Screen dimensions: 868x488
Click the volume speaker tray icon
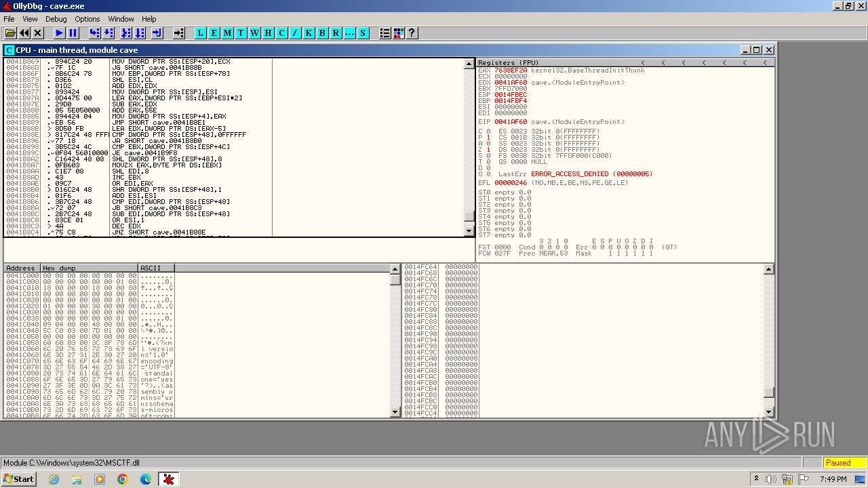[771, 479]
